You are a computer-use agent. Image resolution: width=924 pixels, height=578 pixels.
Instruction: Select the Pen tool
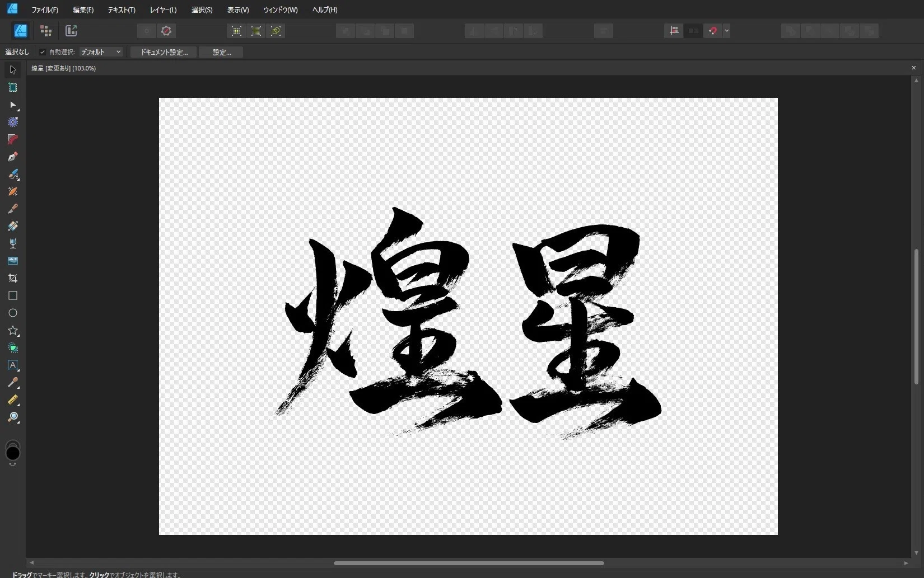12,157
